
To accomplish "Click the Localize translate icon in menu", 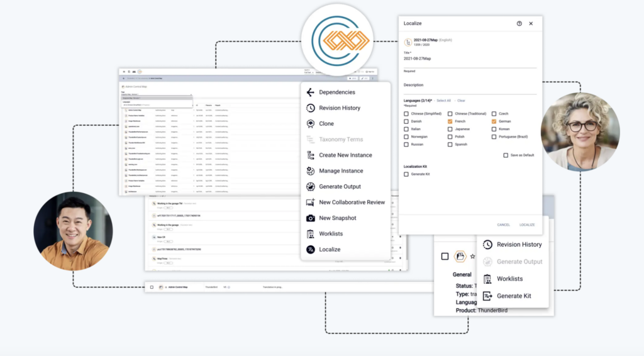I will [310, 250].
